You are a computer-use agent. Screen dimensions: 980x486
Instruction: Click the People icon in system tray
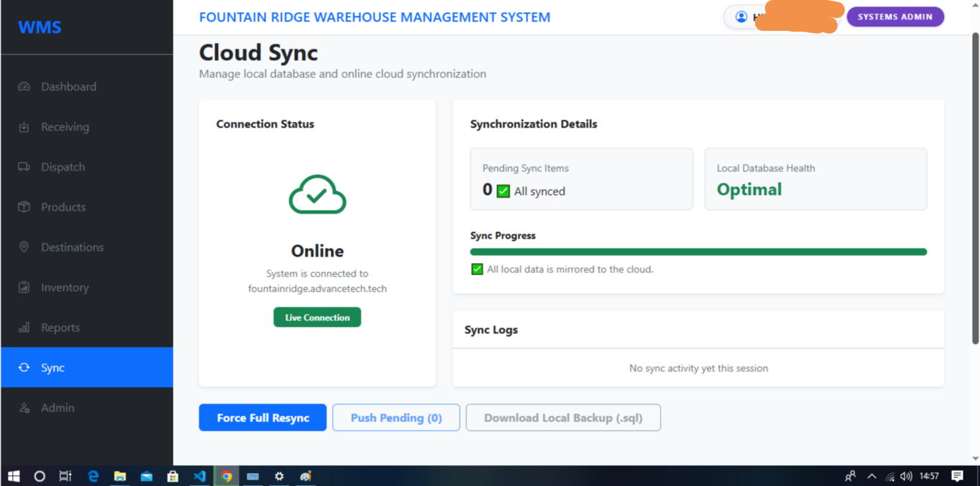pos(850,476)
